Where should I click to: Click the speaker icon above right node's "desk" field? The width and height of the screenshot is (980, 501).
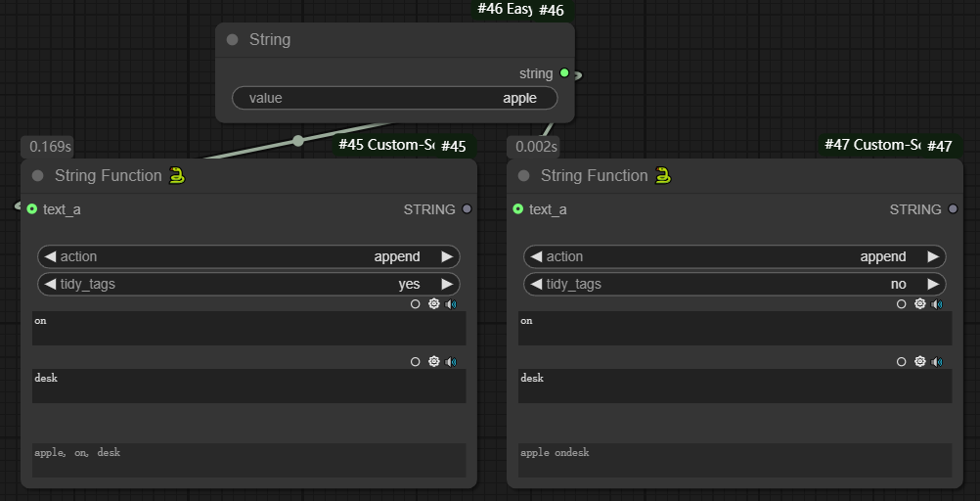point(937,362)
